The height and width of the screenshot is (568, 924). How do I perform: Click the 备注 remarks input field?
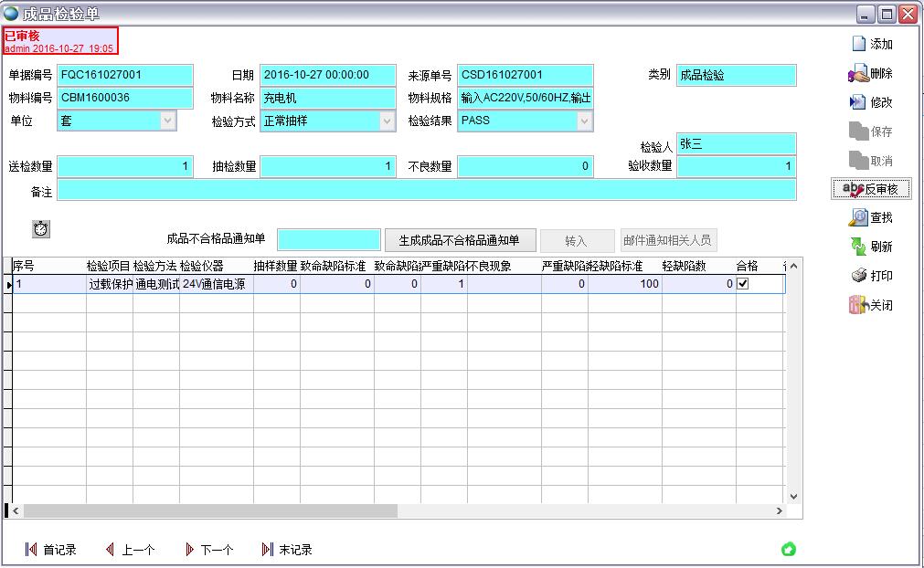click(426, 190)
